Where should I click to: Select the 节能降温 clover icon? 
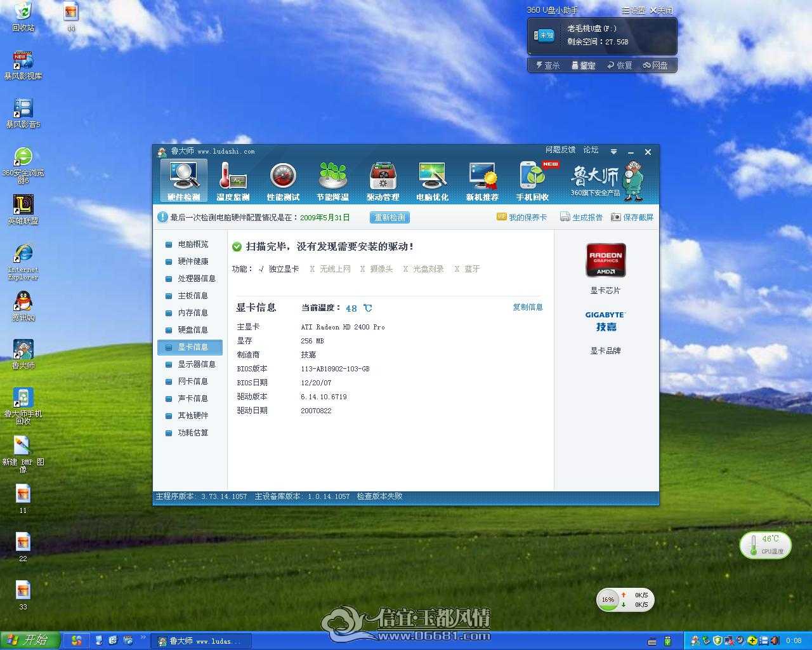[333, 181]
